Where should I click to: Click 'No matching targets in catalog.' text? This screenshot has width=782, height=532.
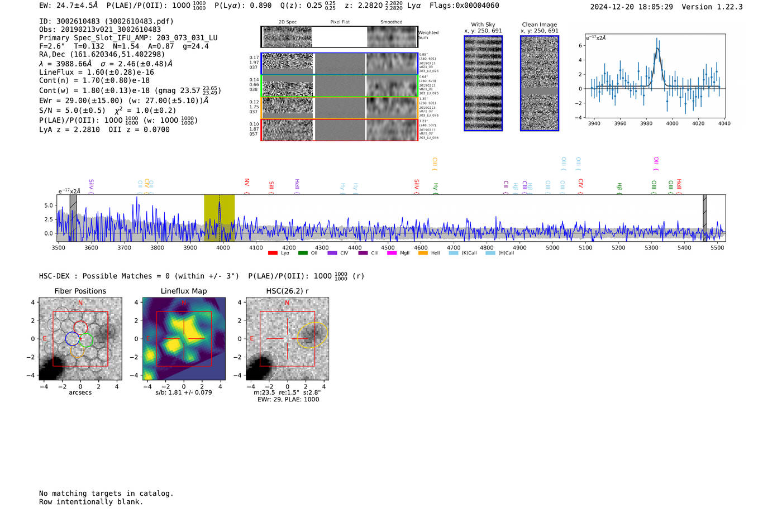tap(106, 493)
